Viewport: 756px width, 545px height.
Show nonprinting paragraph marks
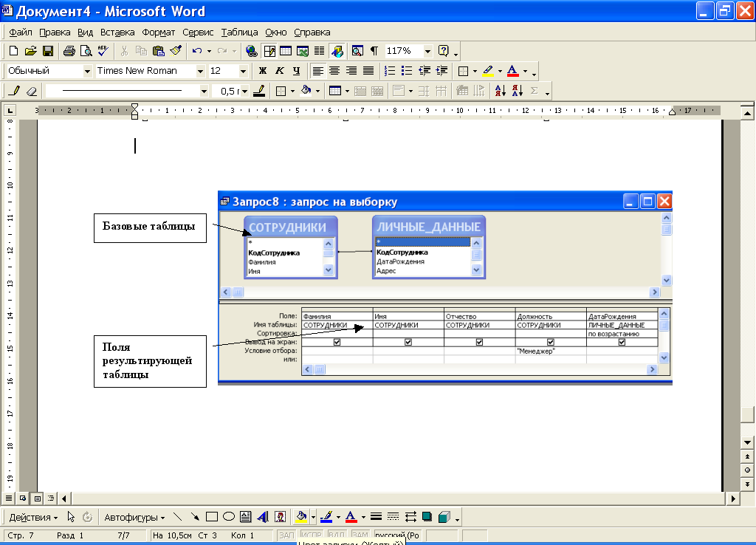(x=374, y=51)
